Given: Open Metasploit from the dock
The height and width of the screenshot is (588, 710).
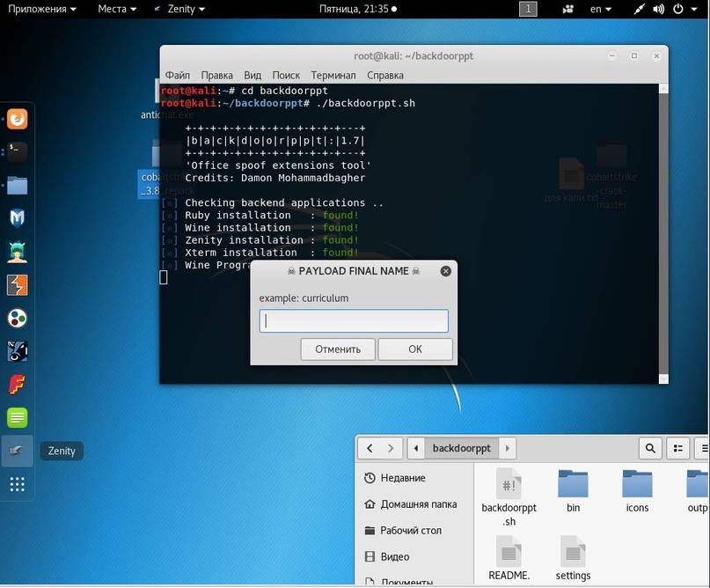Looking at the screenshot, I should pos(18,218).
